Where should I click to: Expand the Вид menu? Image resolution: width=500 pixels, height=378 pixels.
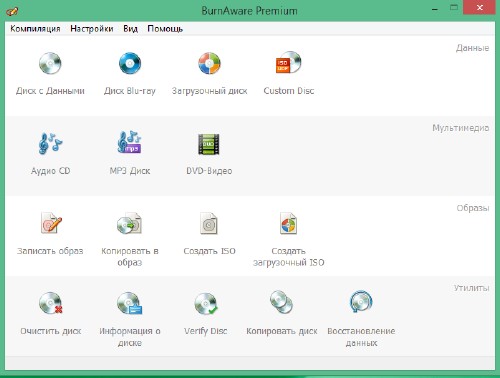131,29
